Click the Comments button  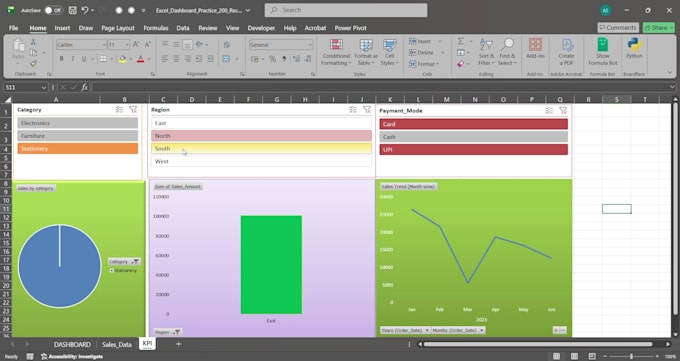(618, 27)
